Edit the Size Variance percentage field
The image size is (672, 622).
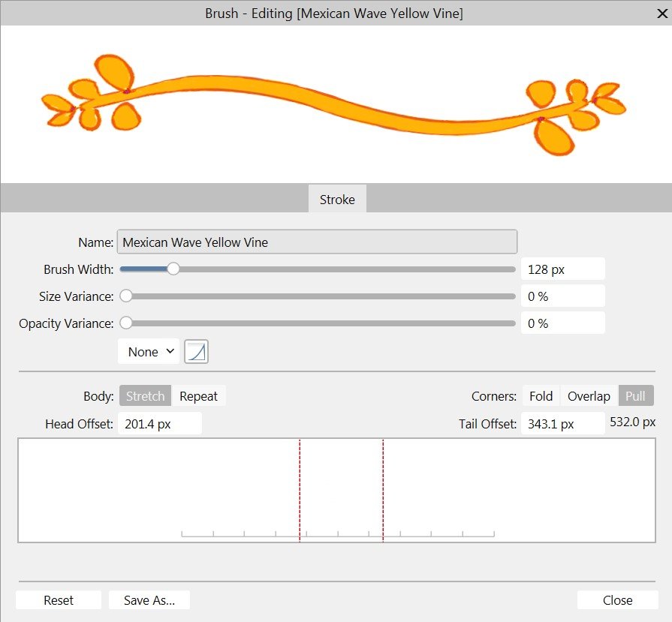[562, 296]
